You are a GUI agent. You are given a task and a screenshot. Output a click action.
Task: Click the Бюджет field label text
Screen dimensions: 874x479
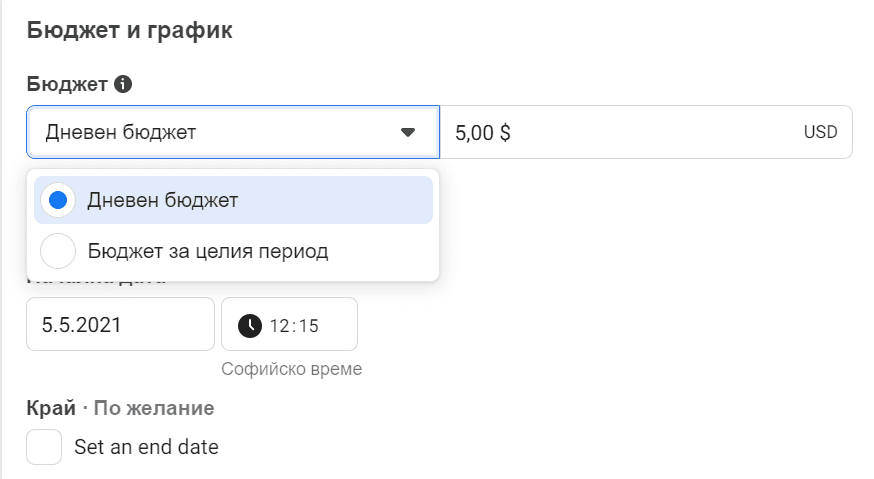coord(67,85)
